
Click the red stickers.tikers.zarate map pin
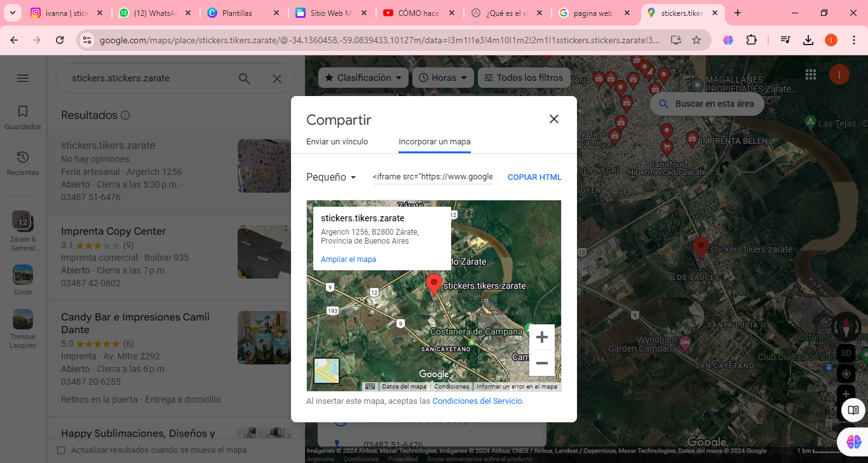click(x=434, y=284)
